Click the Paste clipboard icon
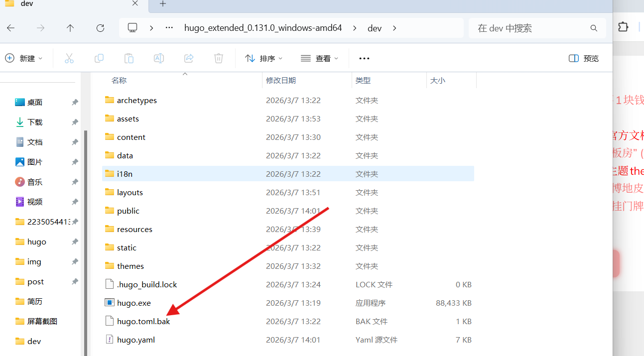This screenshot has height=356, width=644. [x=129, y=58]
